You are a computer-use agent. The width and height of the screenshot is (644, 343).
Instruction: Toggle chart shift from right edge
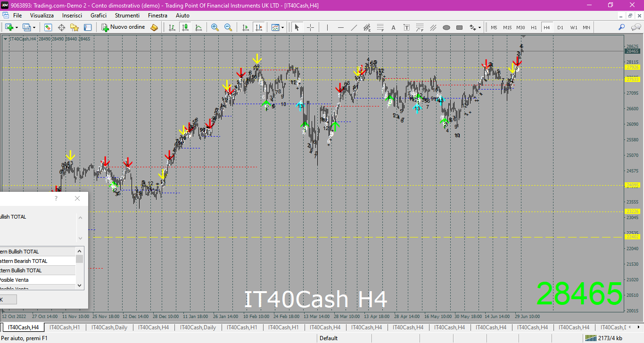point(258,27)
